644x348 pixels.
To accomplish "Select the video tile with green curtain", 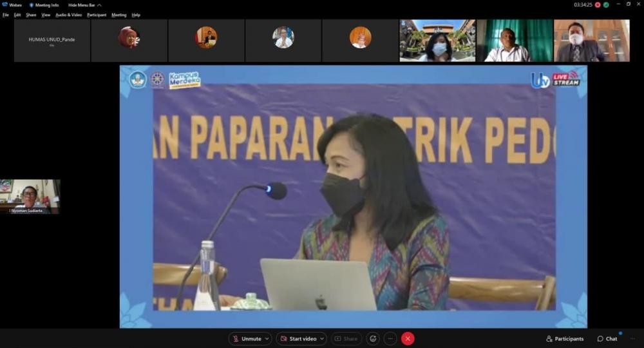I will pyautogui.click(x=515, y=41).
